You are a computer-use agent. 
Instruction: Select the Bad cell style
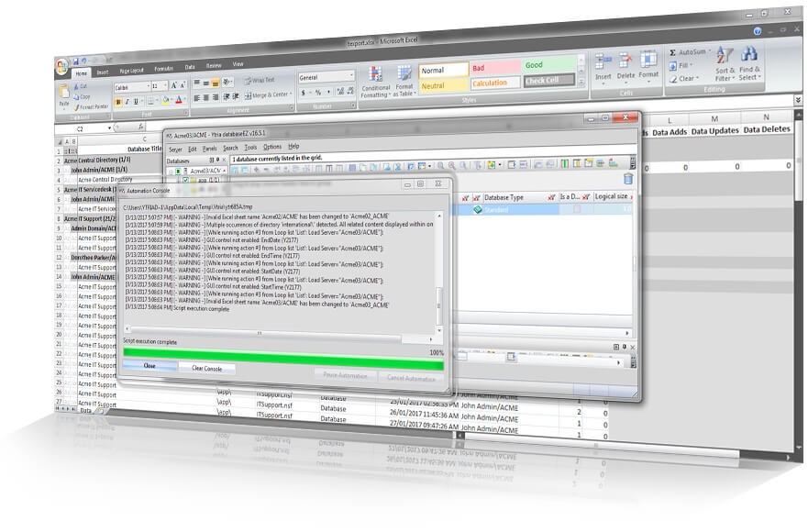point(494,68)
